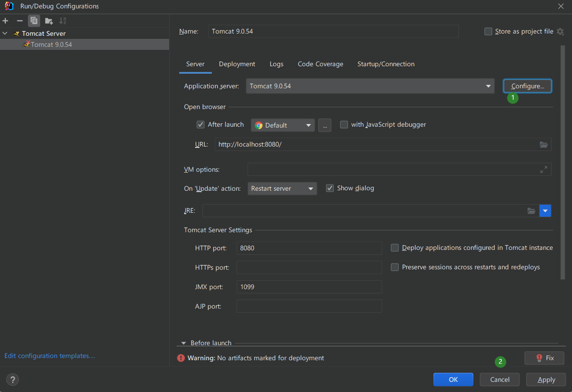Toggle the Show dialog checkbox
Screen dimensions: 572x392
[330, 188]
